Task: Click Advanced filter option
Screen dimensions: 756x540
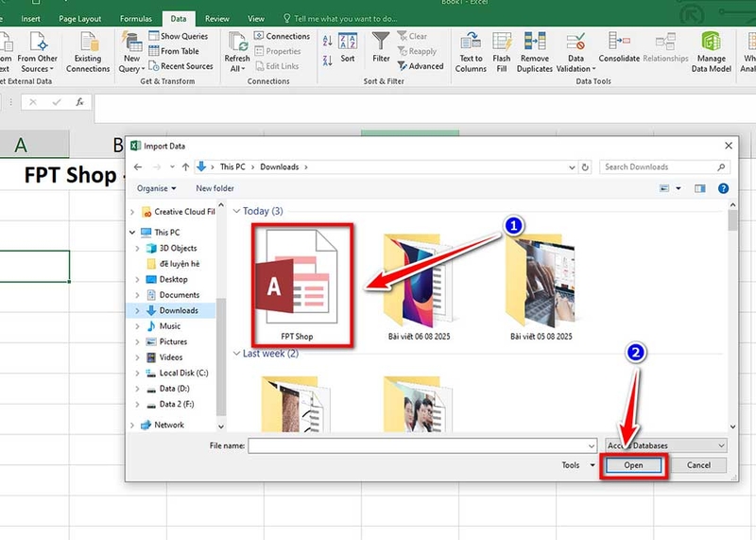Action: click(421, 66)
